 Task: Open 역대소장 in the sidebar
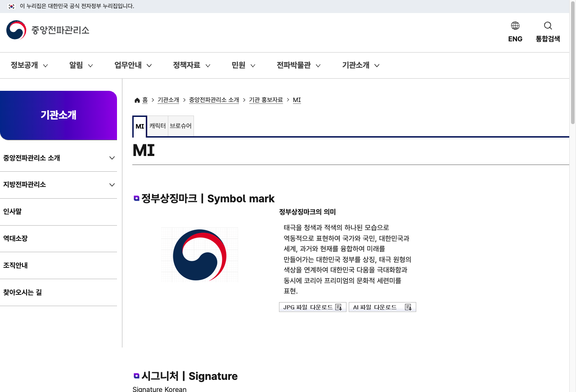[58, 239]
